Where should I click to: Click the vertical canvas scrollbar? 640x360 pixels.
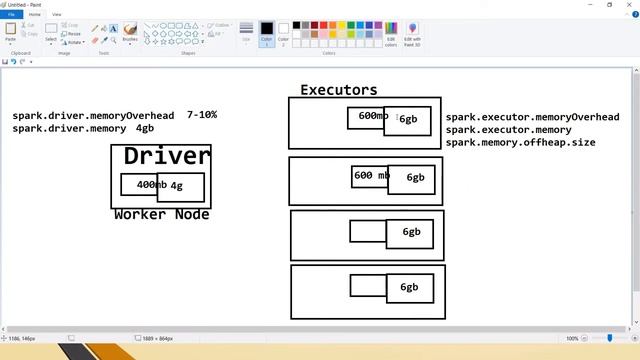click(x=636, y=182)
